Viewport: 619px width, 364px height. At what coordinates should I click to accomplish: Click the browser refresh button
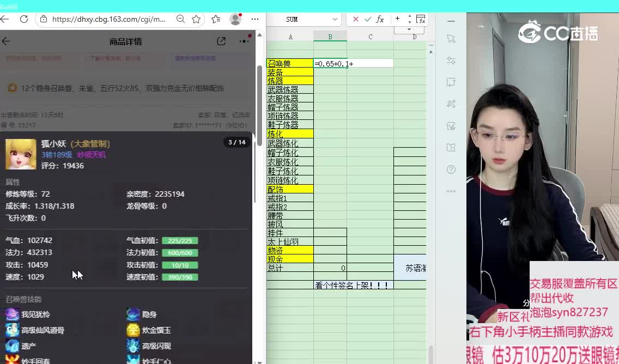[x=23, y=19]
